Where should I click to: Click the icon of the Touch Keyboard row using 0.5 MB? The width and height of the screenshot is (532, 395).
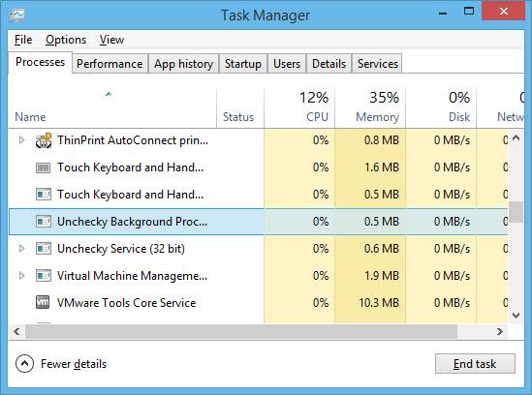(x=44, y=195)
